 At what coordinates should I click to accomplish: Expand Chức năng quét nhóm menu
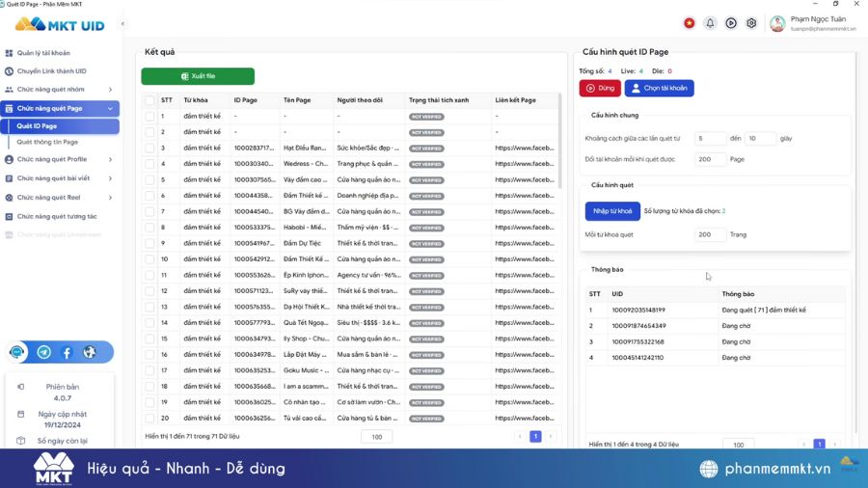(60, 90)
